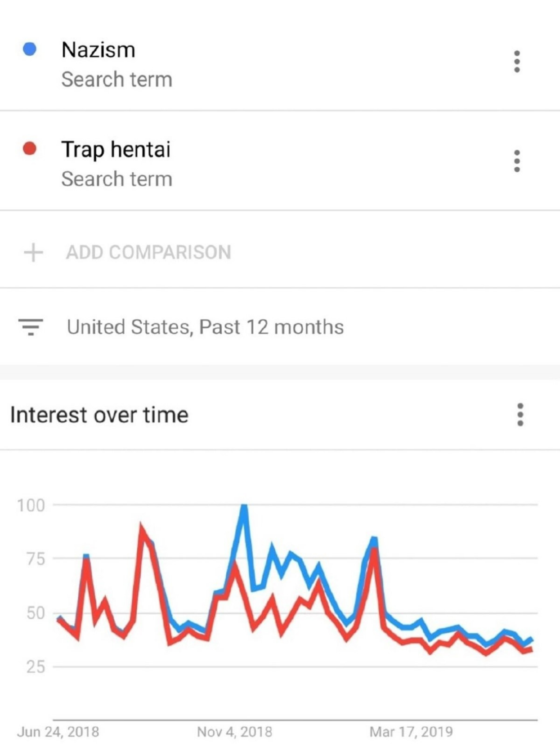Click the 100 y-axis label

click(x=31, y=505)
